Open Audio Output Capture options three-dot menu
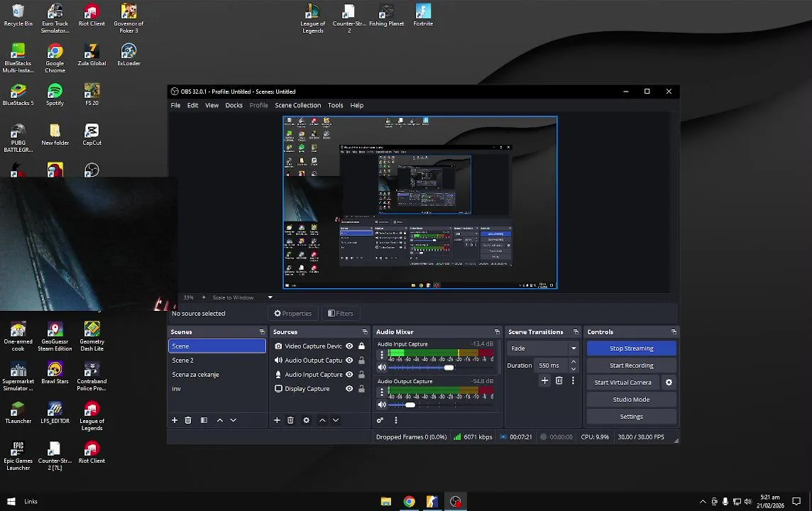 click(382, 392)
